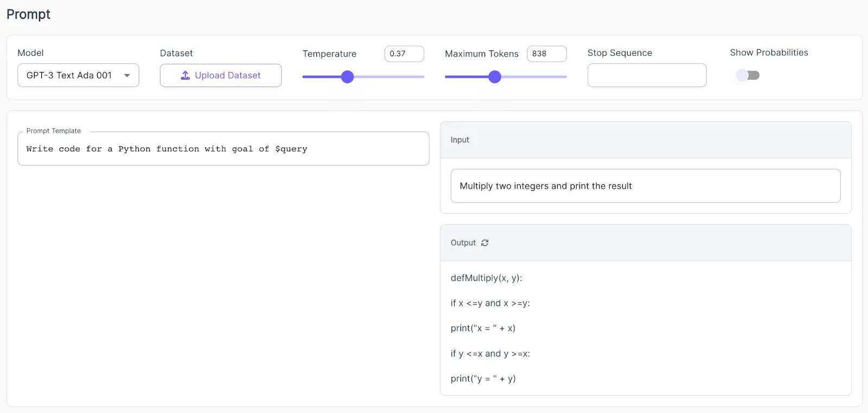Click the Dataset label above upload button
868x413 pixels.
[x=176, y=53]
